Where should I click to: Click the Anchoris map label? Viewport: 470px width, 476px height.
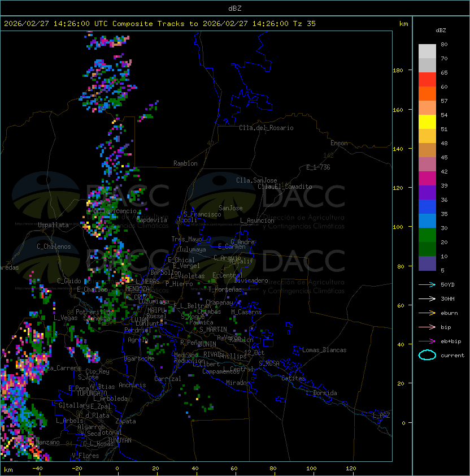coord(132,385)
